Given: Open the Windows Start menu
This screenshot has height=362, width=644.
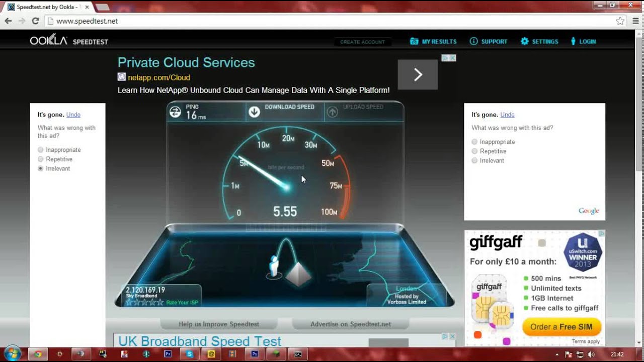Looking at the screenshot, I should pyautogui.click(x=12, y=354).
